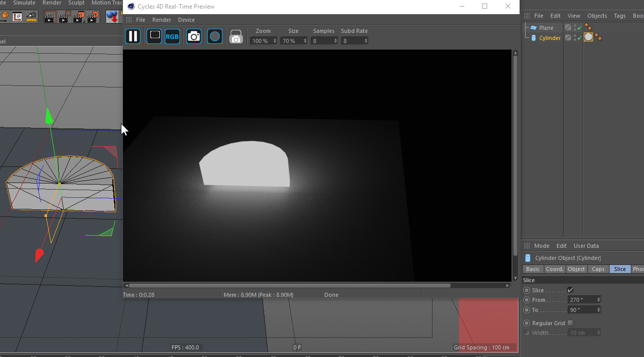Toggle the RGB channel display button
644x357 pixels.
[x=173, y=36]
